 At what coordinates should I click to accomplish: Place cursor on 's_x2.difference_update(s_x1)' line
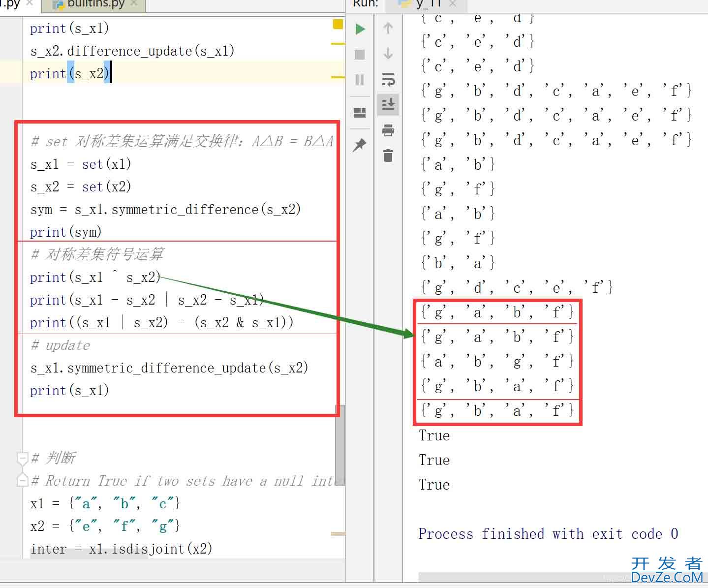coord(132,51)
